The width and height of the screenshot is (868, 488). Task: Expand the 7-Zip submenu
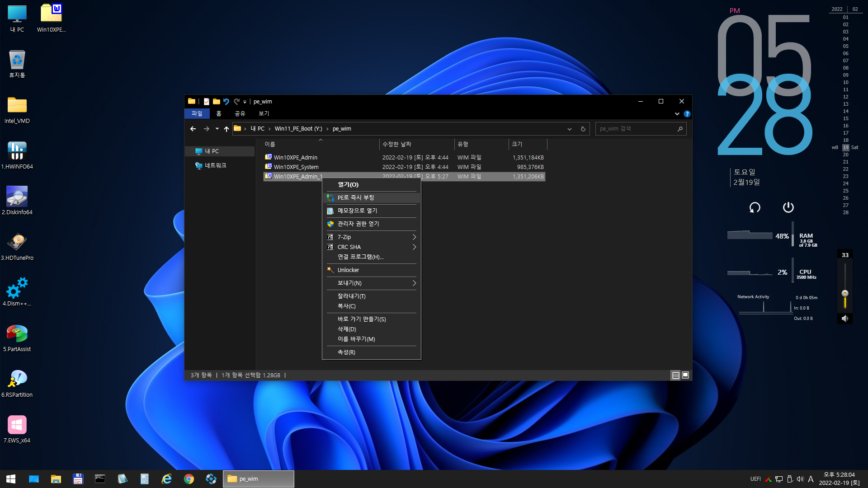(x=371, y=237)
